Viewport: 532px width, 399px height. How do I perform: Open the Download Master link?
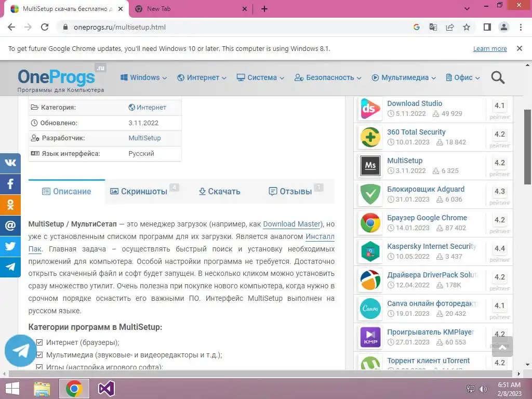[292, 224]
